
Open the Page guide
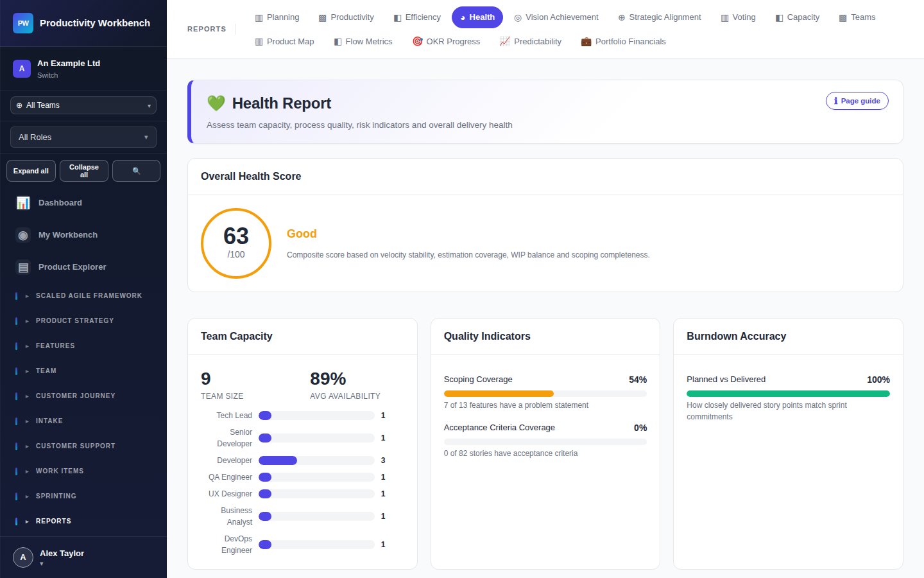pyautogui.click(x=857, y=101)
